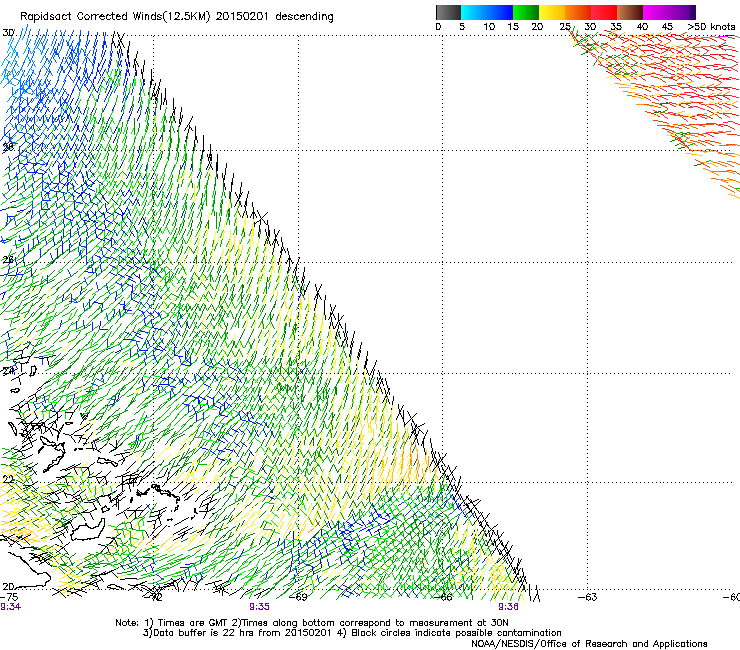Image resolution: width=740 pixels, height=650 pixels.
Task: Click the note 'Black circles indicate possible contamination'
Action: [456, 633]
